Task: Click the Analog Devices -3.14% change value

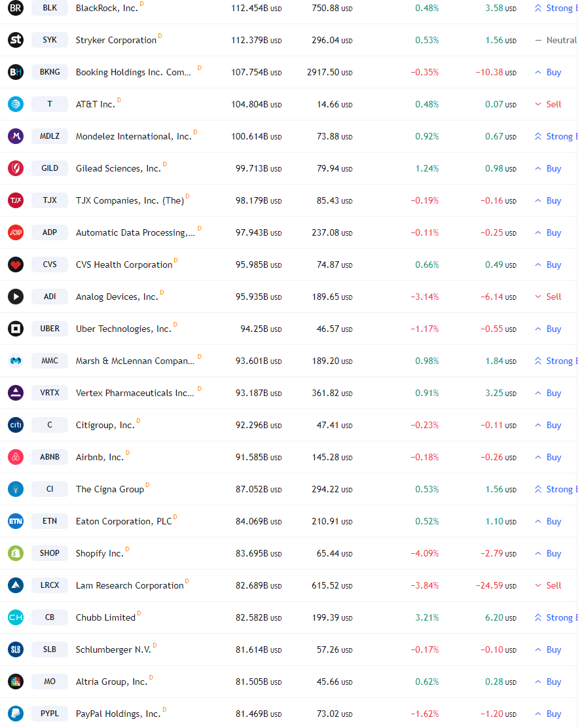Action: [x=424, y=297]
